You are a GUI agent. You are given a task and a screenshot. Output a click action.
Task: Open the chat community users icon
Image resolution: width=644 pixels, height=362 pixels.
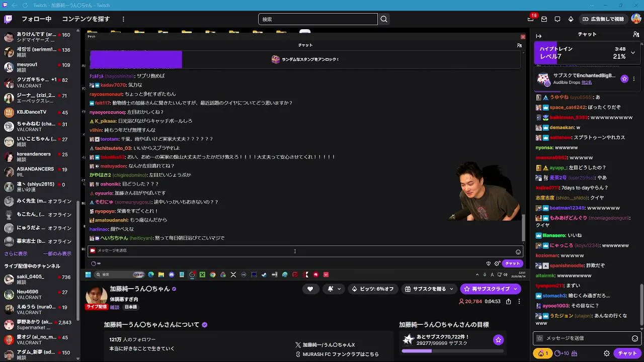[x=636, y=34]
